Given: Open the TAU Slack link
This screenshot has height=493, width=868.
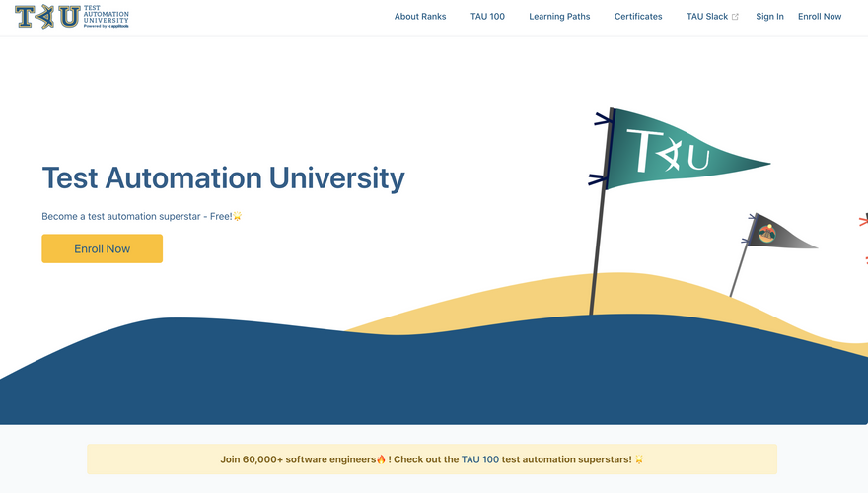Looking at the screenshot, I should tap(707, 17).
